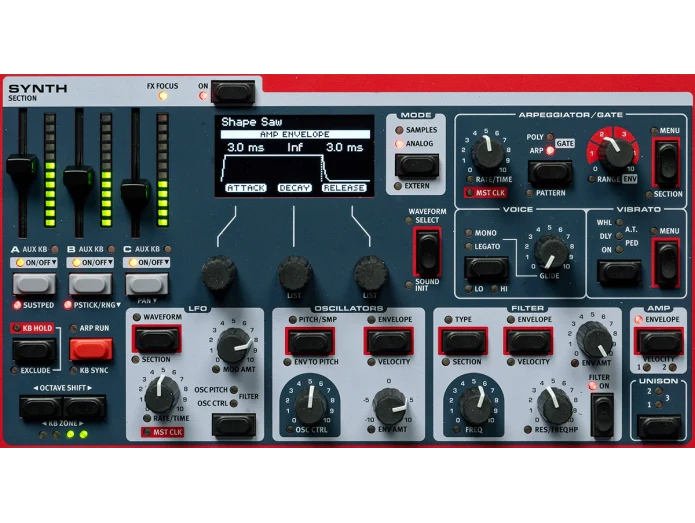This screenshot has height=523, width=695.
Task: Open layer A ON/OFF dropdown
Action: (32, 263)
